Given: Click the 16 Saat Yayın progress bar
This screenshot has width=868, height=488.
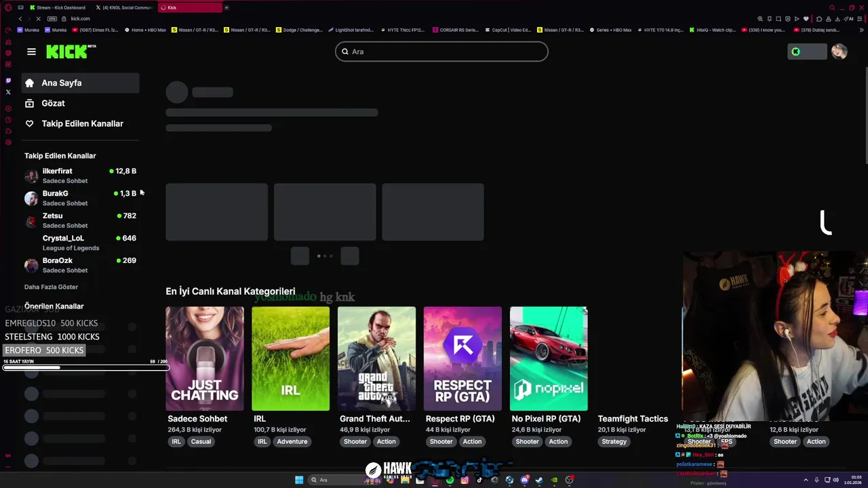Looking at the screenshot, I should (85, 367).
